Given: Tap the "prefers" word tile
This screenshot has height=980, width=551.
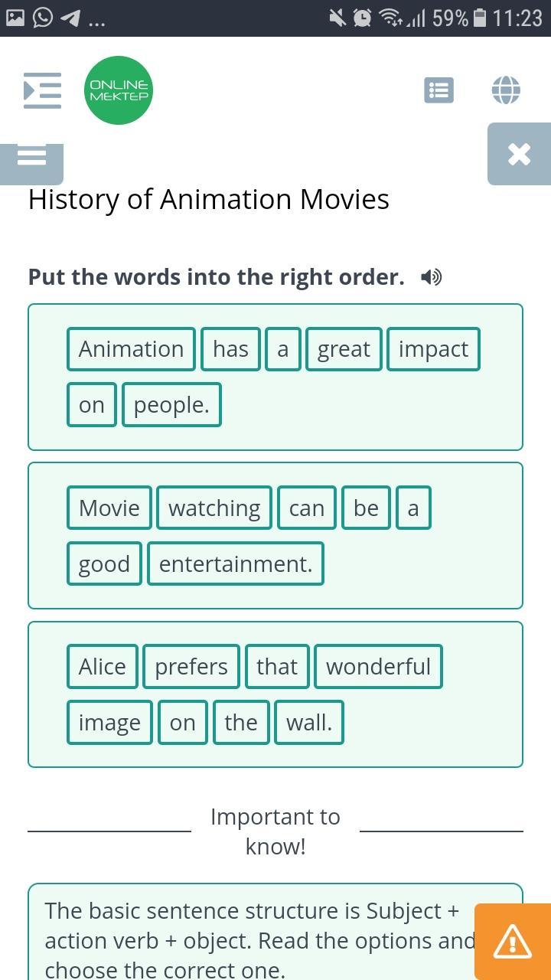Looking at the screenshot, I should pyautogui.click(x=191, y=667).
